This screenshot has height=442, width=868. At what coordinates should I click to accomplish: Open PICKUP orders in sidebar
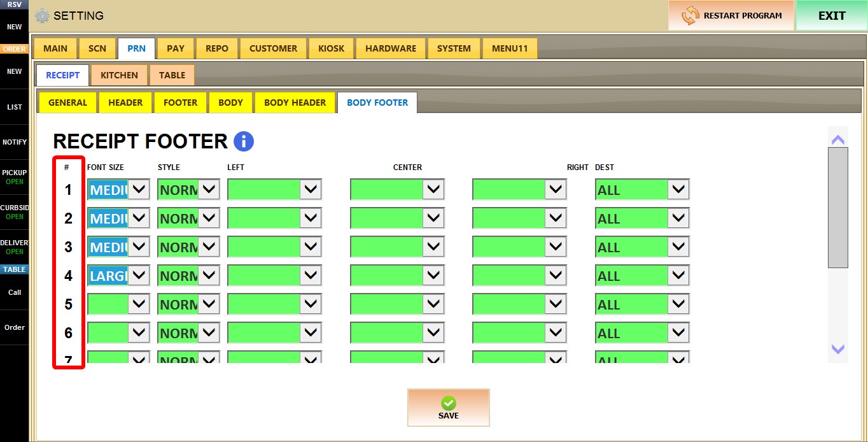pyautogui.click(x=14, y=177)
